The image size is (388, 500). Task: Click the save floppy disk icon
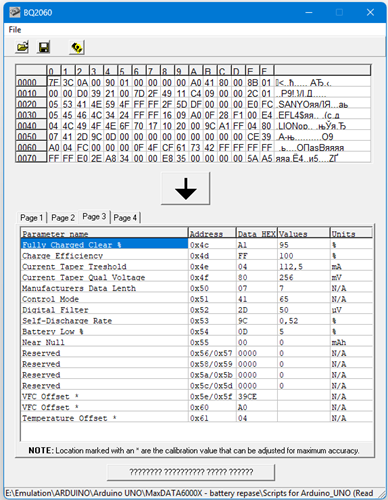coord(44,47)
